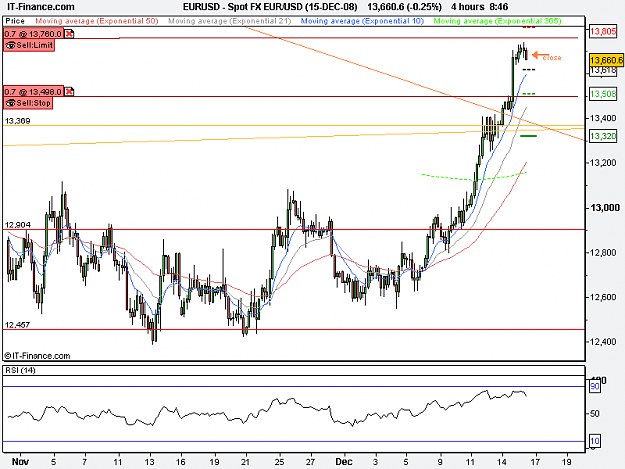This screenshot has height=469, width=625.
Task: Click the 0.7 @ 13,760.0 order tag
Action: pos(33,34)
